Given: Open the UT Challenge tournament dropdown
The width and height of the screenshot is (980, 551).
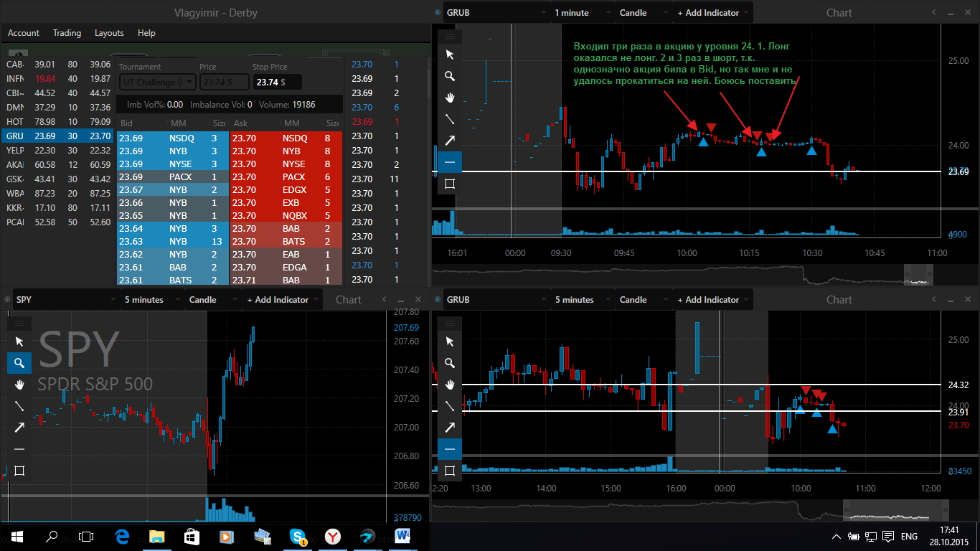Looking at the screenshot, I should [x=156, y=83].
